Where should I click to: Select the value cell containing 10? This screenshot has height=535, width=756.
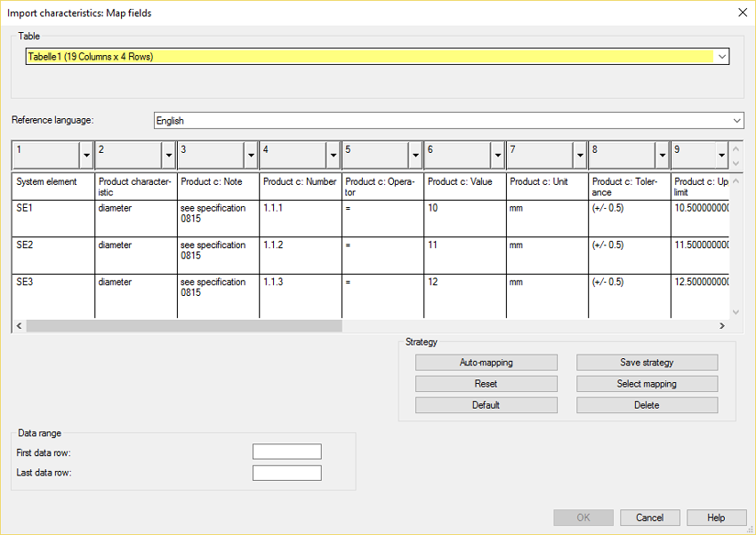465,218
